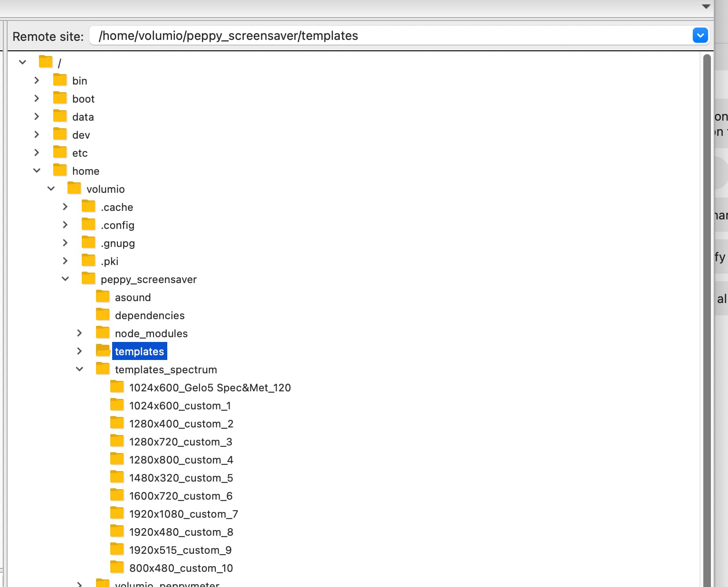Collapse the volumio folder
Image resolution: width=728 pixels, height=587 pixels.
tap(51, 189)
